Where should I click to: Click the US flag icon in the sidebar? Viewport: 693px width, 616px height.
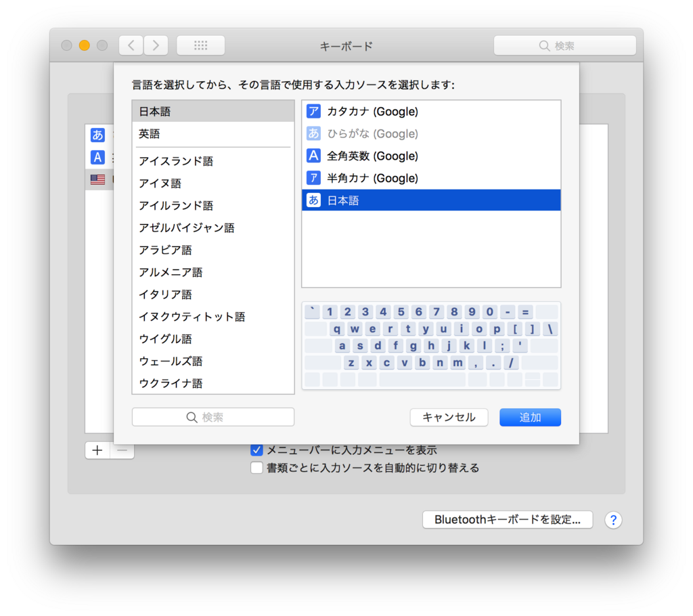pos(97,179)
